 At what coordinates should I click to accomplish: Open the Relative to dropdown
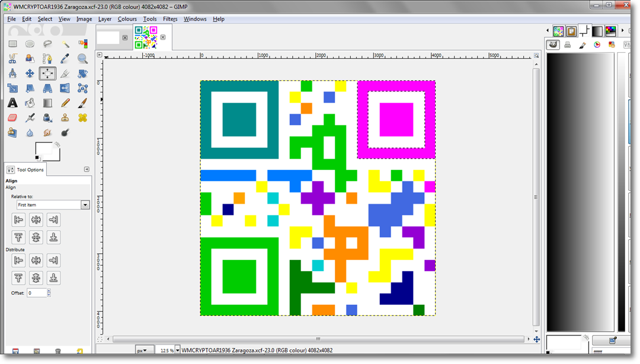click(x=53, y=205)
